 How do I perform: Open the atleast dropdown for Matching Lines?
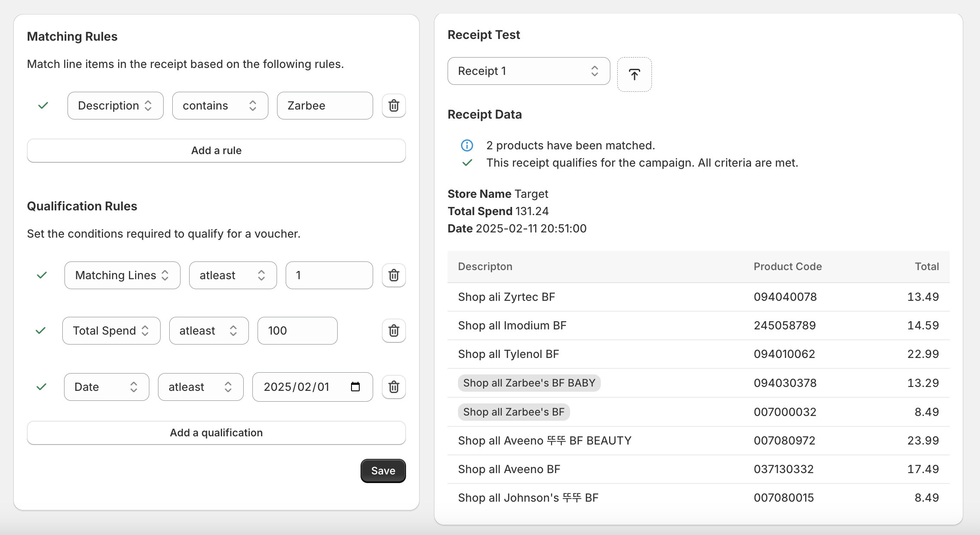point(233,275)
